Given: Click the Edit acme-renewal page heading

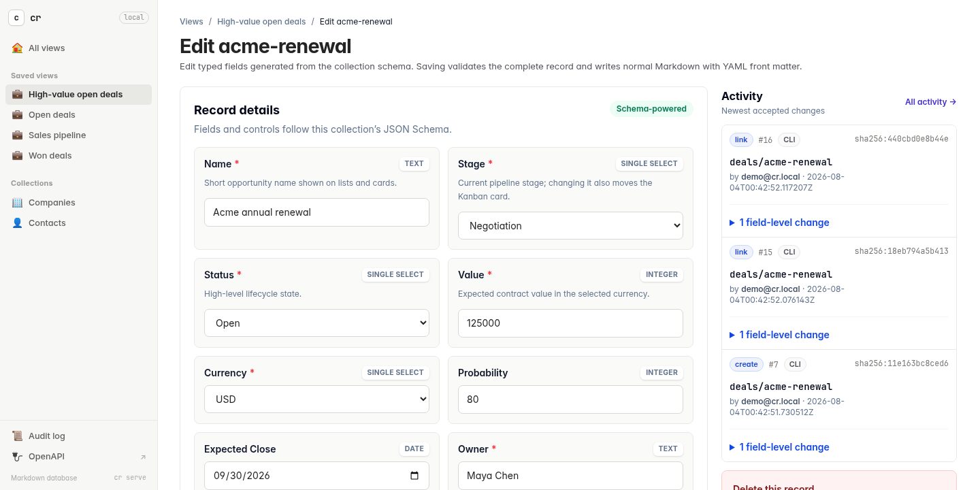Looking at the screenshot, I should tap(265, 46).
